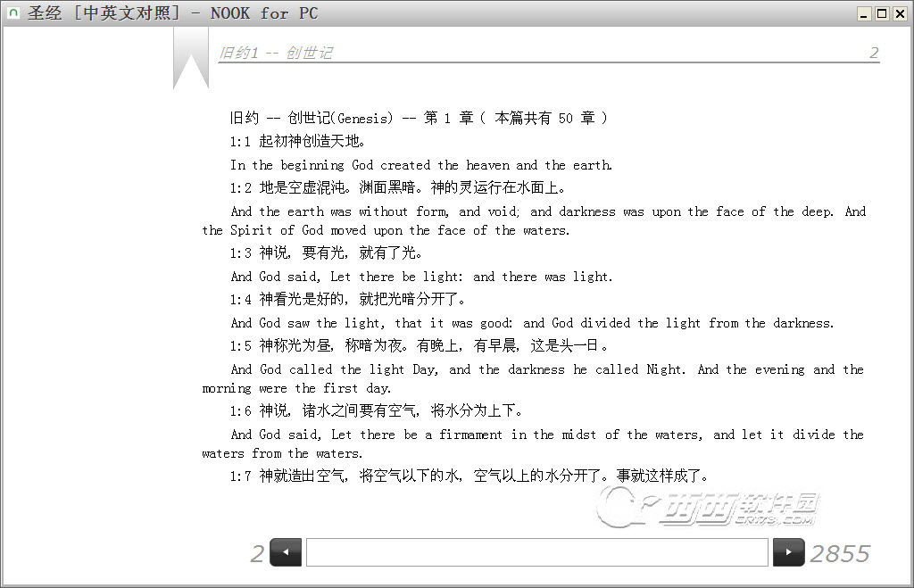The height and width of the screenshot is (588, 914).
Task: Advance to next page with right arrow
Action: click(789, 552)
